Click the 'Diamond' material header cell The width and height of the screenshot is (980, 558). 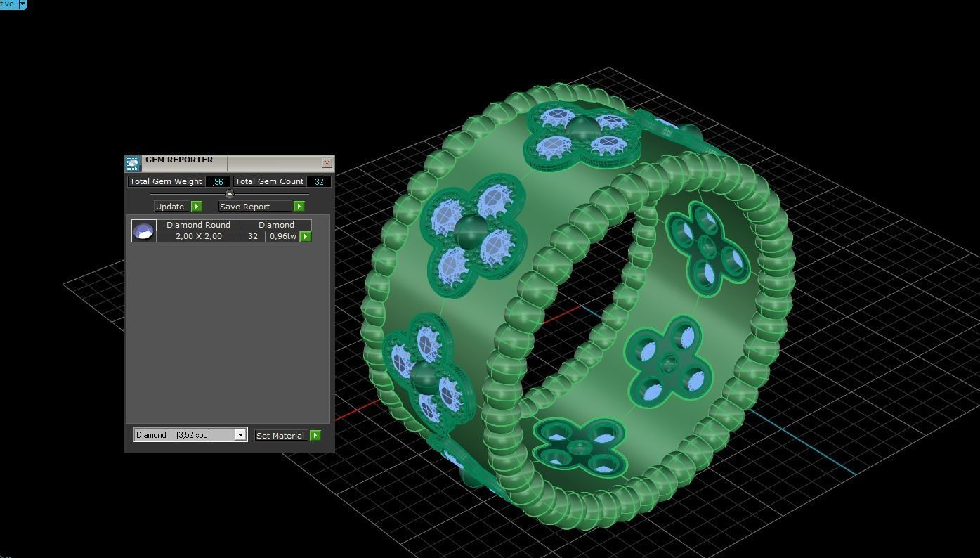click(276, 225)
